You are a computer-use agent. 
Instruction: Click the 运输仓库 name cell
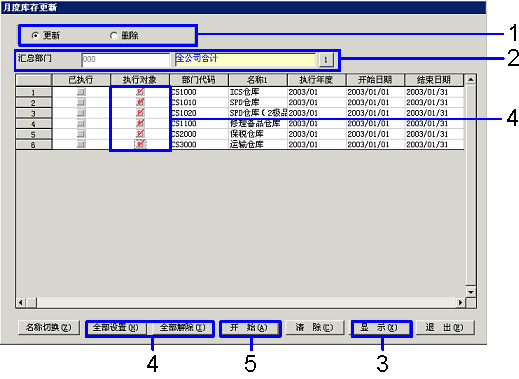[258, 144]
